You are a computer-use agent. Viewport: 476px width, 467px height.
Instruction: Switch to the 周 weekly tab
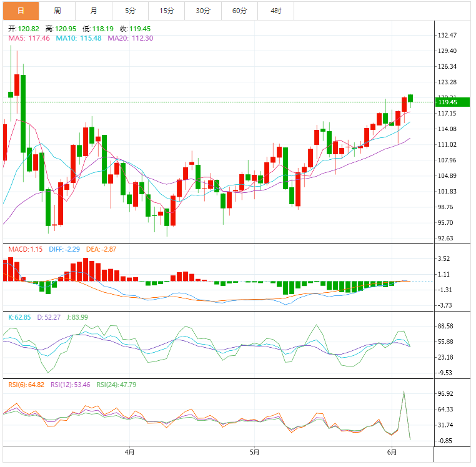pyautogui.click(x=57, y=11)
